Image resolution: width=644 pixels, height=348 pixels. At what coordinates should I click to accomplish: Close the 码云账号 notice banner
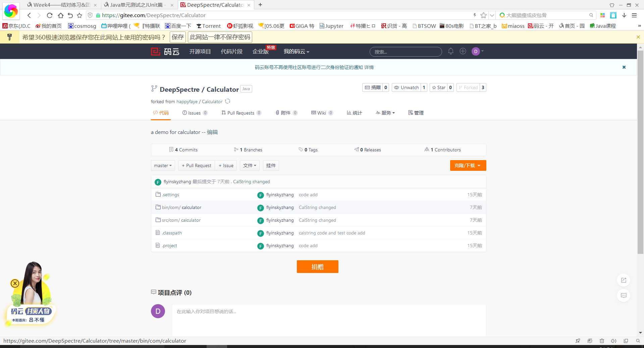pos(624,67)
